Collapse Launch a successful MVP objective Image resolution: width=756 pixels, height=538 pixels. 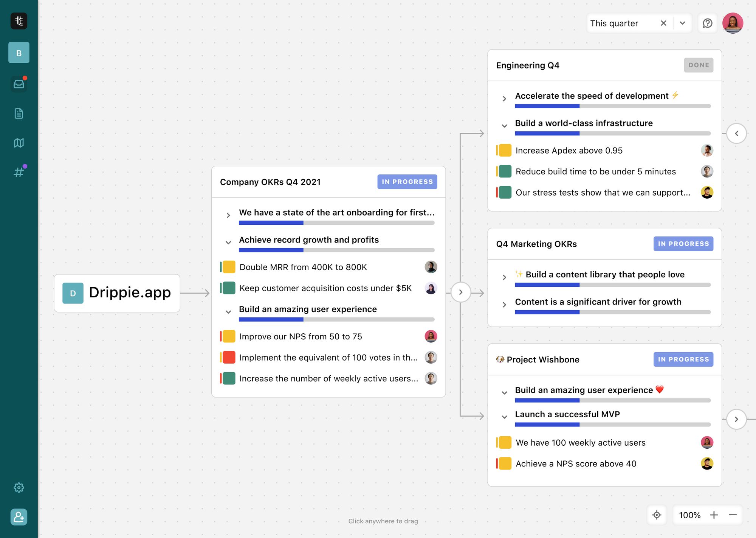504,417
